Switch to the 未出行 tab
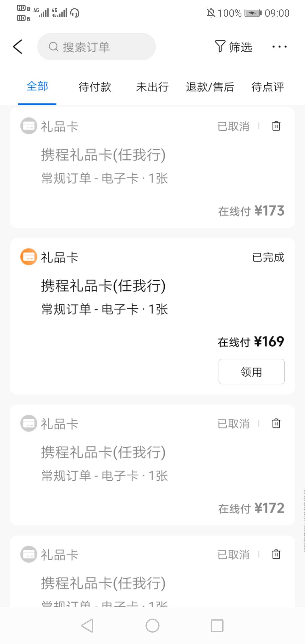 pos(152,87)
